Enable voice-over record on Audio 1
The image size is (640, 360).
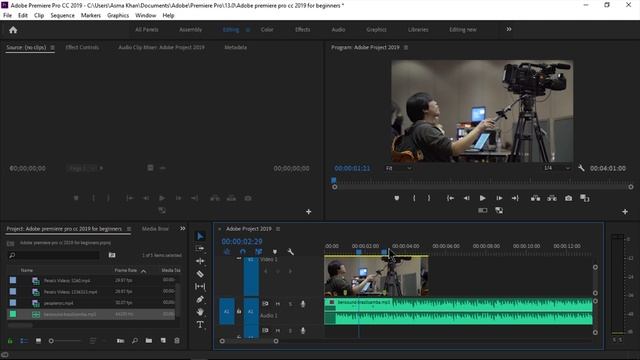pos(303,304)
